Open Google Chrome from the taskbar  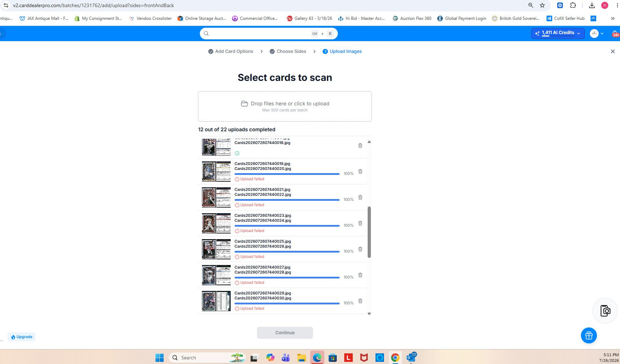coord(395,358)
